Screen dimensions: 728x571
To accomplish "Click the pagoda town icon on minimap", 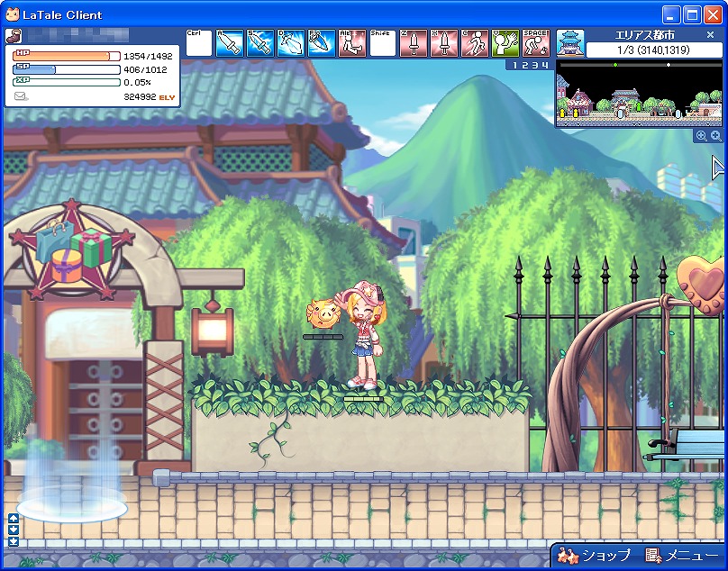I will point(570,43).
